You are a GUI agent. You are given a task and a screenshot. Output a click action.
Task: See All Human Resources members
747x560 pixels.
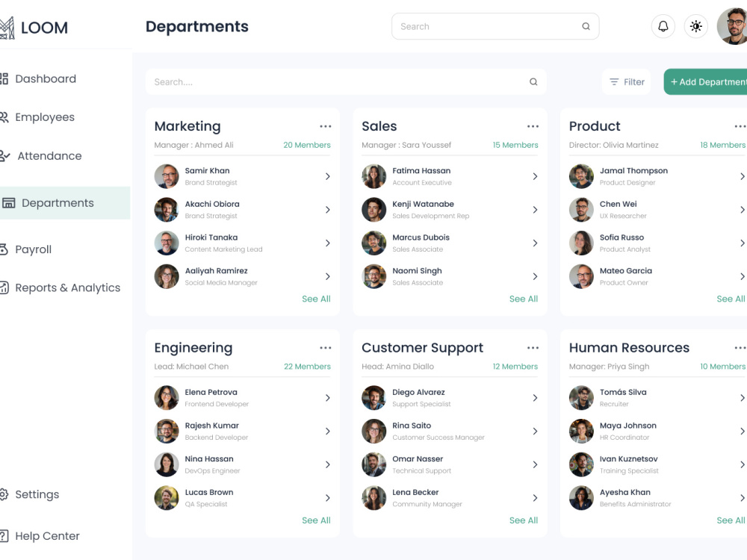[731, 520]
